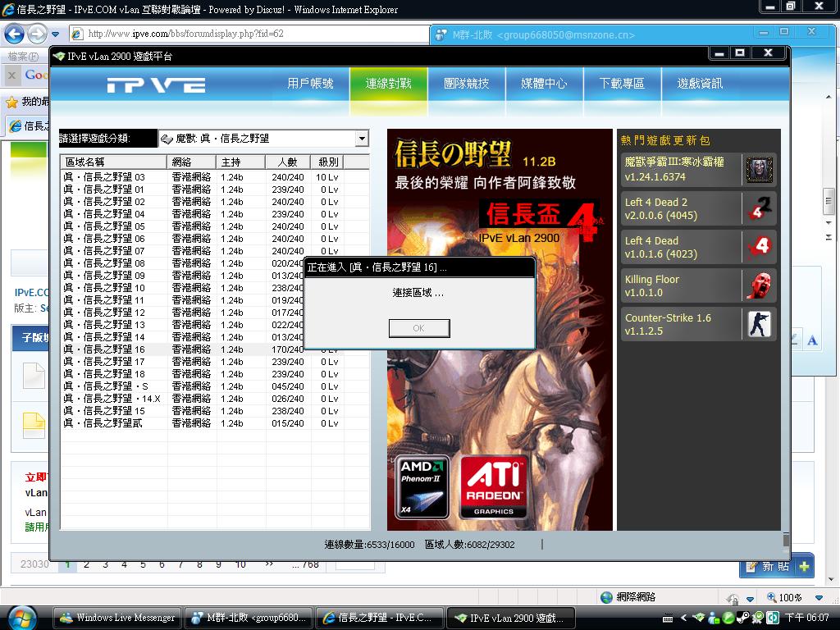840x630 pixels.
Task: Click the Left 4 Dead 2 icon
Action: pyautogui.click(x=759, y=208)
